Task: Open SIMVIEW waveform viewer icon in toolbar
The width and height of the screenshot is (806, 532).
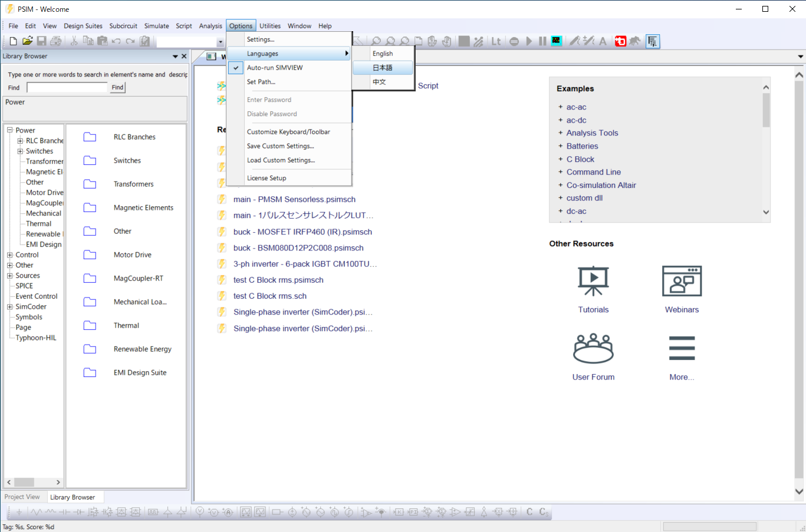Action: (557, 41)
